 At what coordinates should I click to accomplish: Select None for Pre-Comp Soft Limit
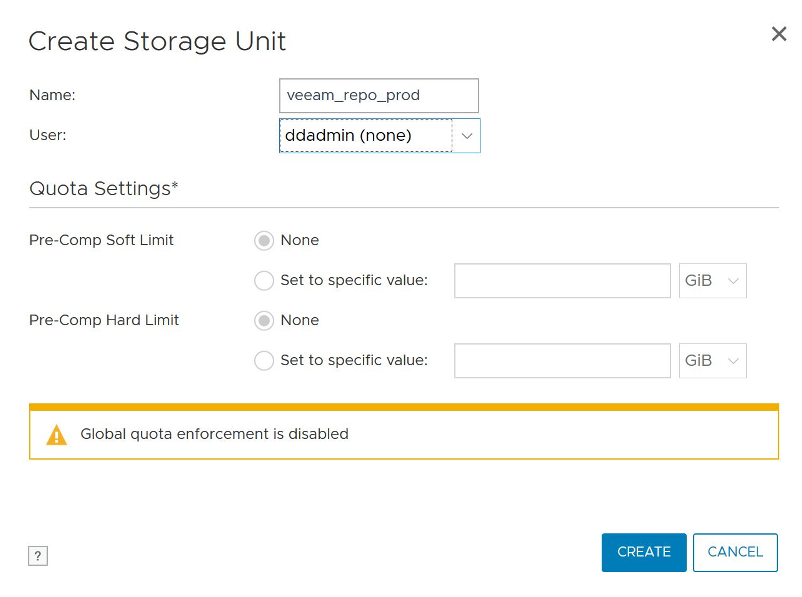tap(264, 240)
